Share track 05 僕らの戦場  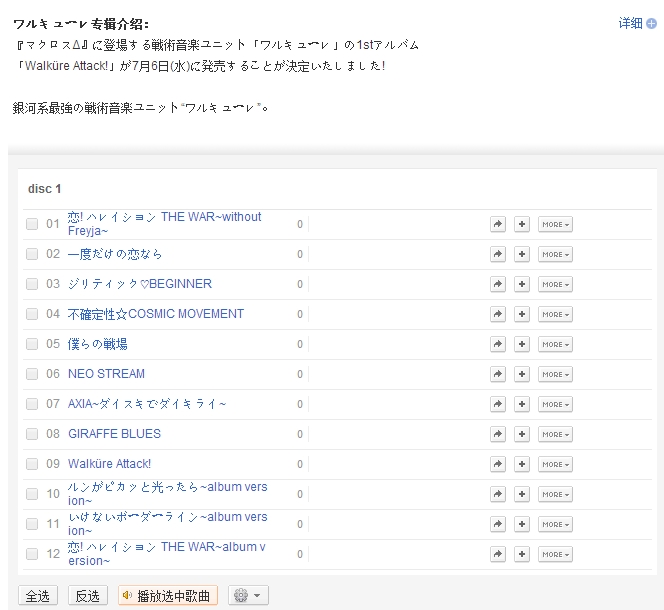(498, 344)
